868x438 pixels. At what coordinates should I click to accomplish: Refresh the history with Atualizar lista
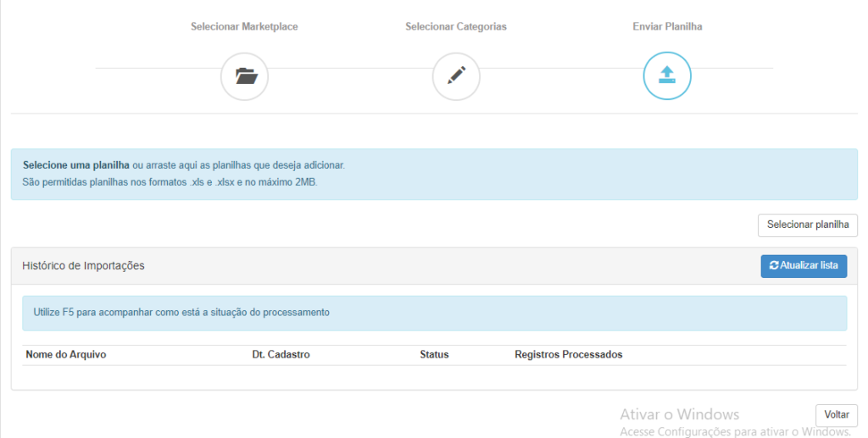click(x=804, y=266)
